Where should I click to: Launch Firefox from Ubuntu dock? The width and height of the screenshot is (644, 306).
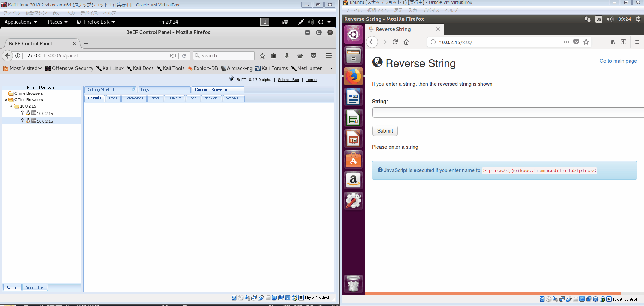(x=353, y=76)
